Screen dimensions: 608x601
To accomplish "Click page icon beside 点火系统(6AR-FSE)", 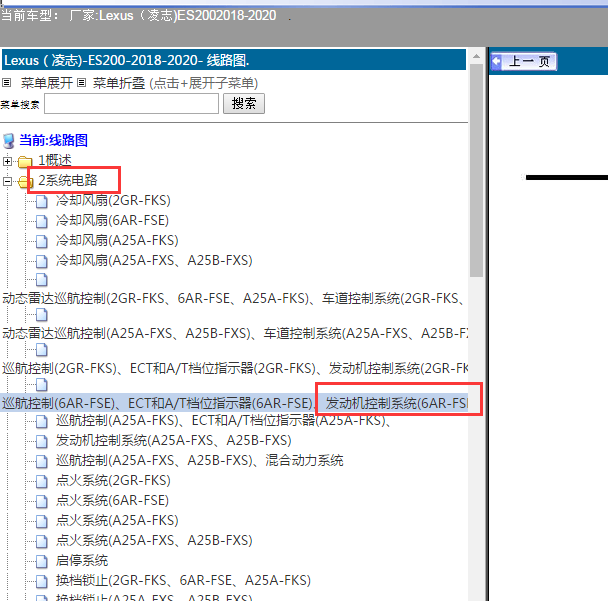I will coord(41,501).
